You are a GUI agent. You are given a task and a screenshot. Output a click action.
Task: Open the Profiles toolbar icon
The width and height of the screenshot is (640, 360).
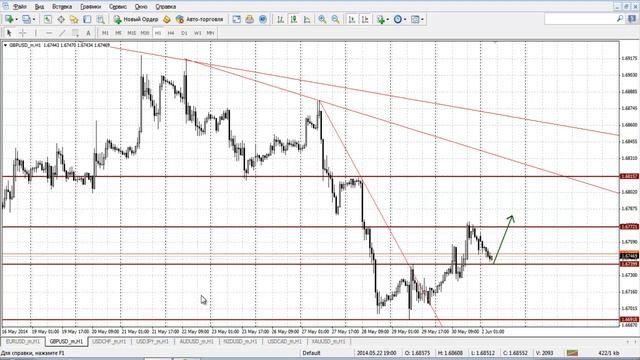tap(26, 19)
